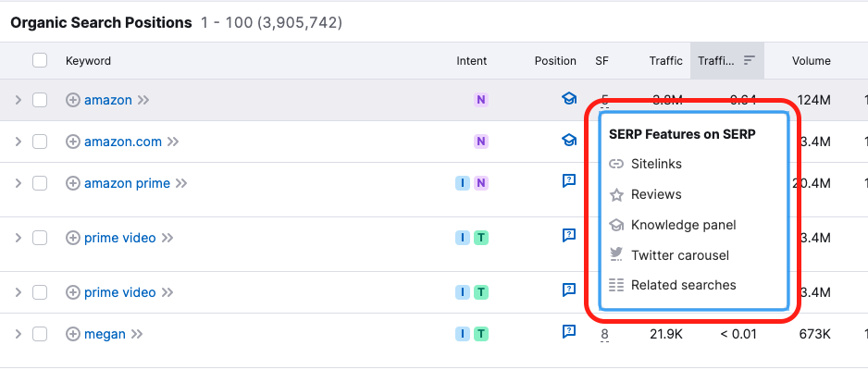
Task: Open the megan keyword link
Action: (x=105, y=334)
